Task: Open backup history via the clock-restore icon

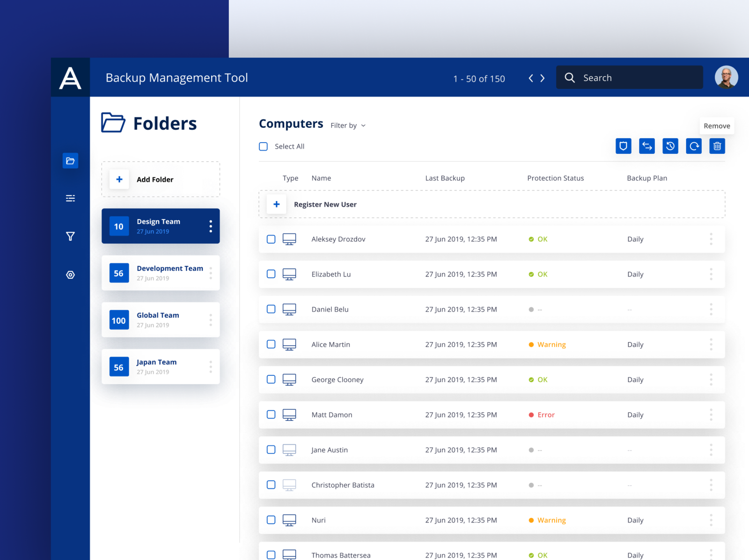Action: [x=670, y=146]
